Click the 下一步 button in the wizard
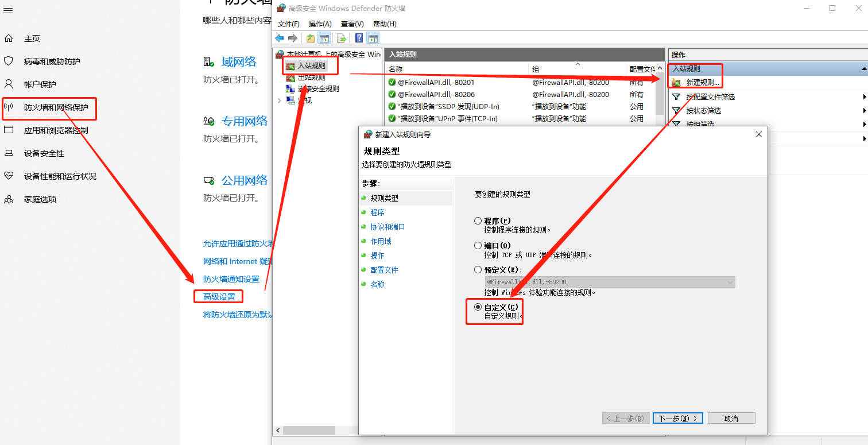This screenshot has height=445, width=868. 677,418
